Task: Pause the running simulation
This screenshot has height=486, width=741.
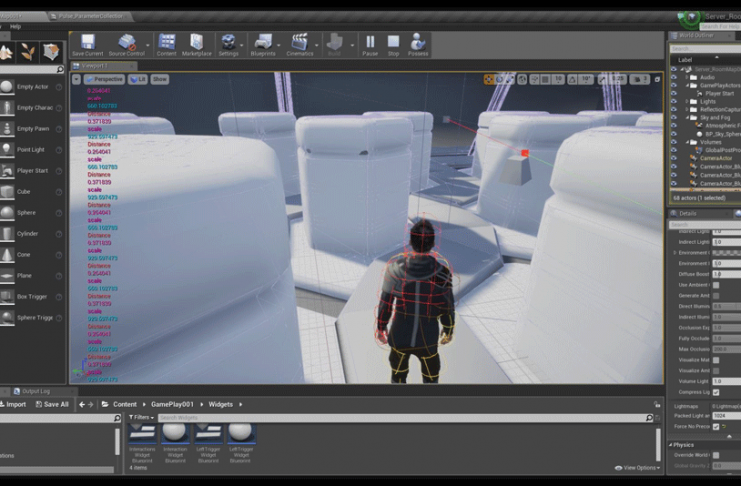Action: [370, 45]
